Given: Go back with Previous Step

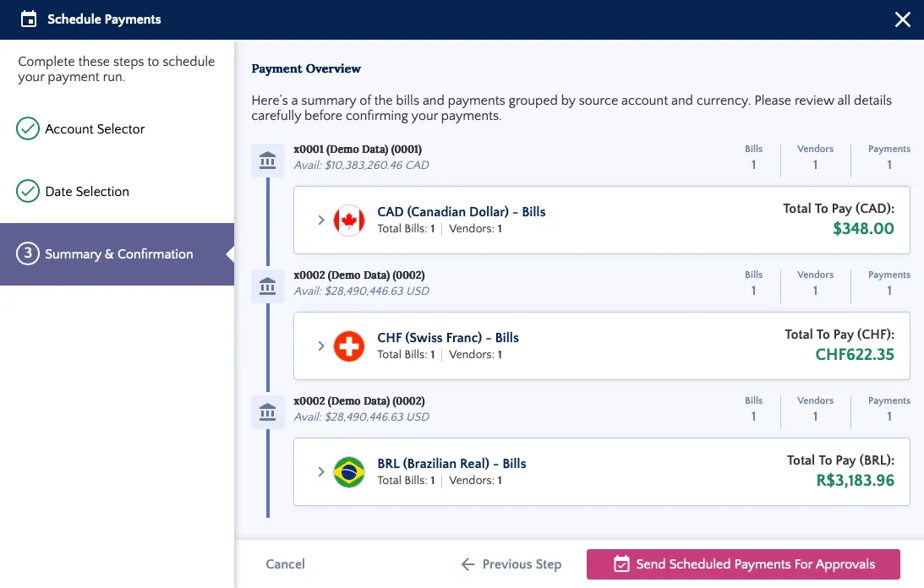Looking at the screenshot, I should [511, 563].
